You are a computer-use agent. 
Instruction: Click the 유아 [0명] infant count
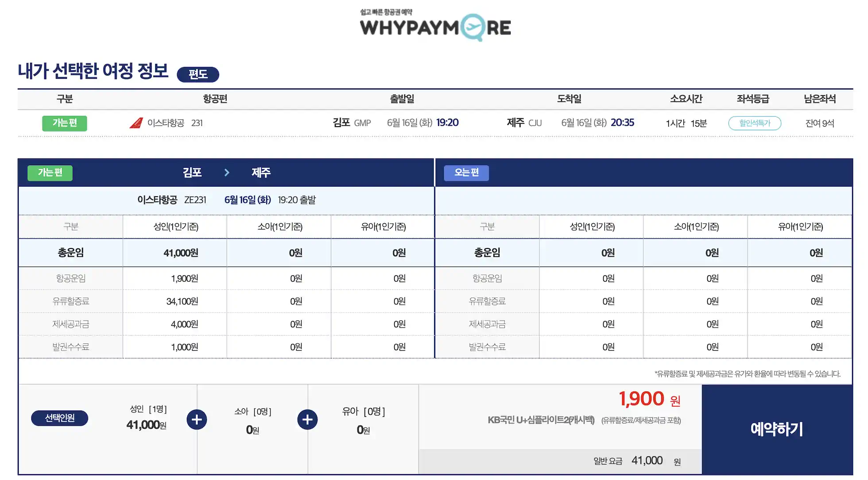click(x=364, y=412)
